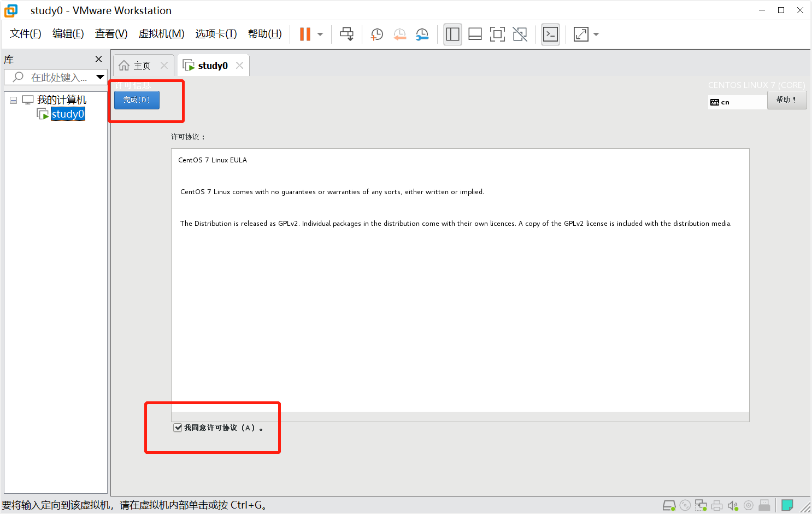
Task: Click the 帮助! button in installer
Action: 787,100
